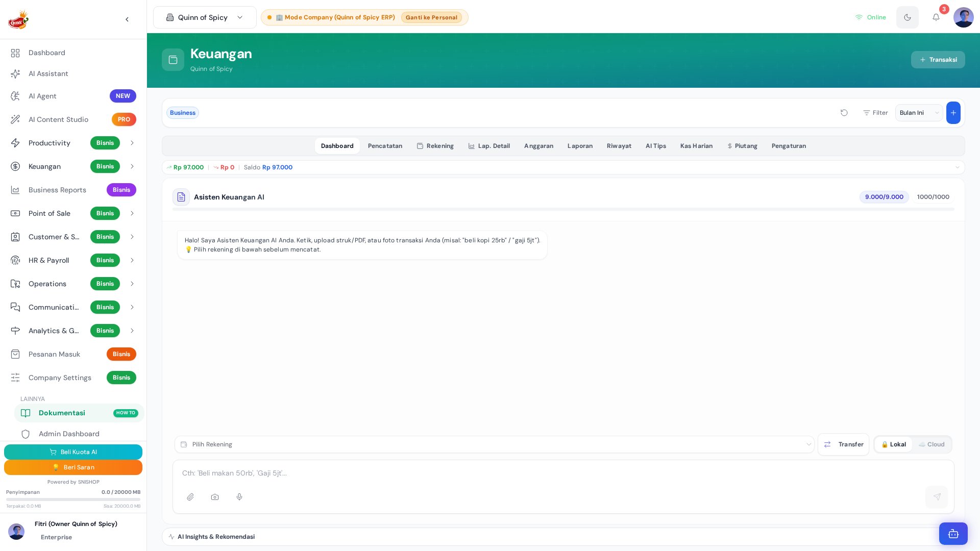Click the blue plus button next to Bulan Ini
The image size is (980, 551).
953,113
